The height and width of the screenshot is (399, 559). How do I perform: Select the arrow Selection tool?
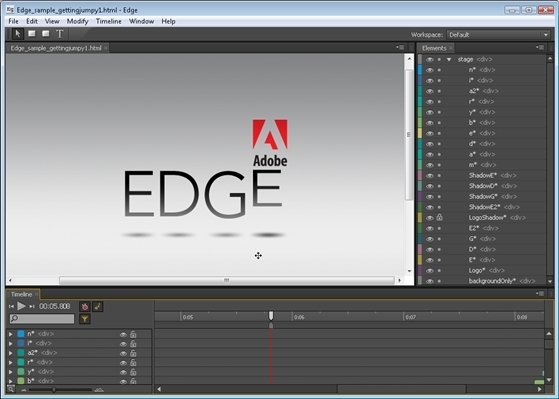17,34
